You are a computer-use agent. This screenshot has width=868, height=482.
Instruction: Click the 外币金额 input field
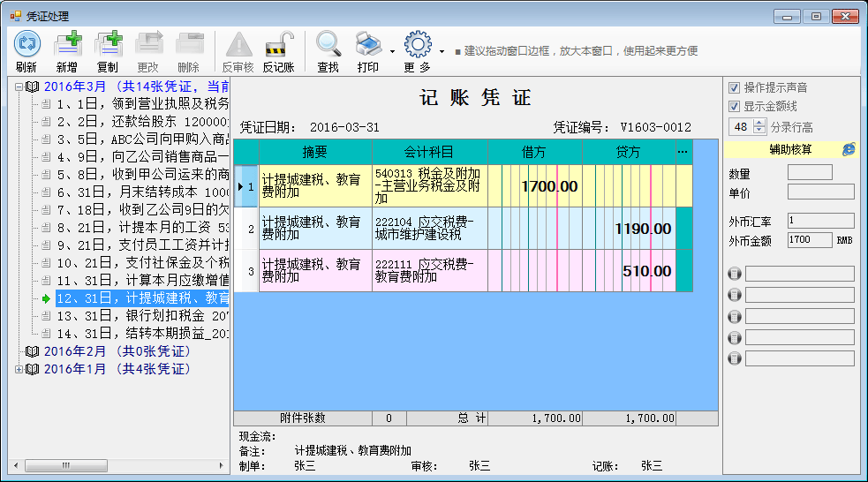810,239
